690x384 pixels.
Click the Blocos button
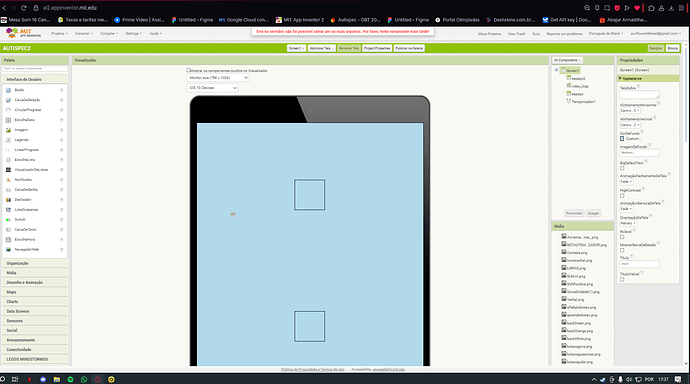(672, 48)
